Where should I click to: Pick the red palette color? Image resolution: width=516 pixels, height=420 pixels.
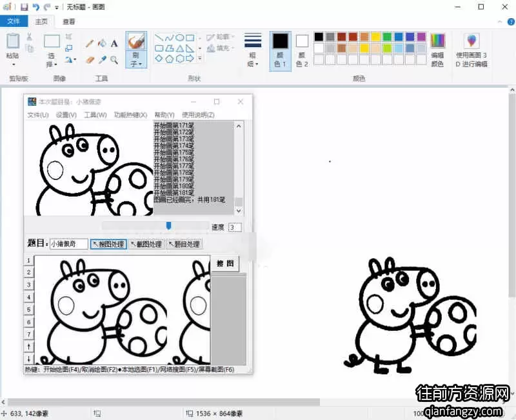[x=353, y=37]
